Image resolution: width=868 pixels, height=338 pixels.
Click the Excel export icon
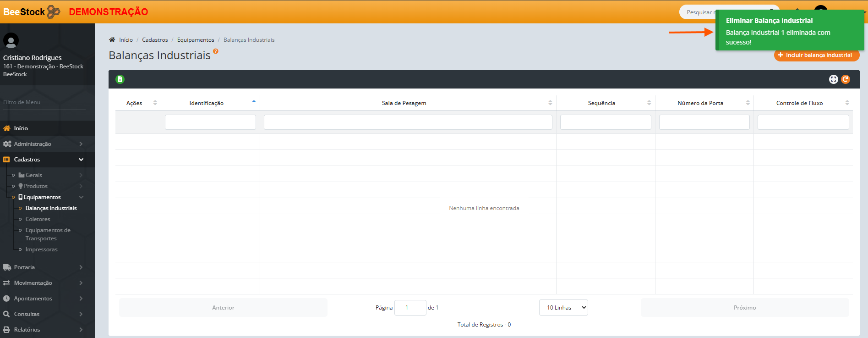(x=120, y=79)
